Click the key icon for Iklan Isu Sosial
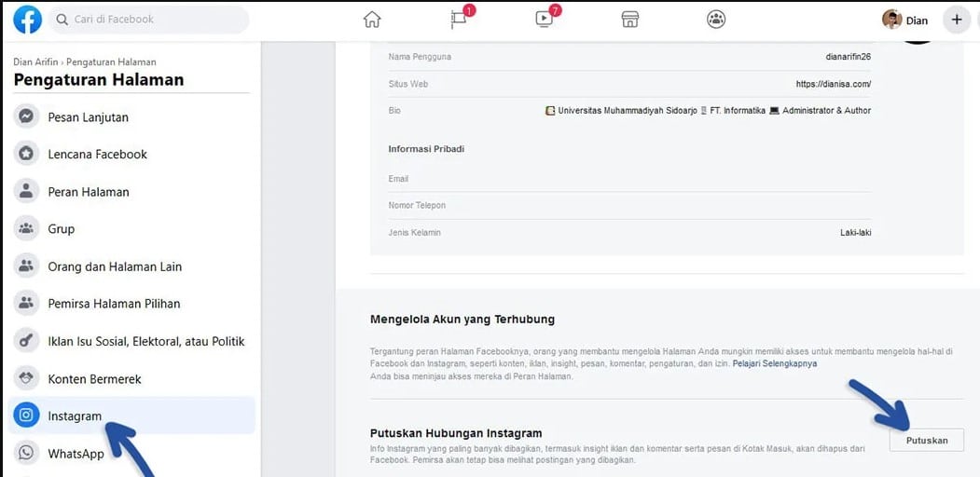980x477 pixels. click(26, 342)
